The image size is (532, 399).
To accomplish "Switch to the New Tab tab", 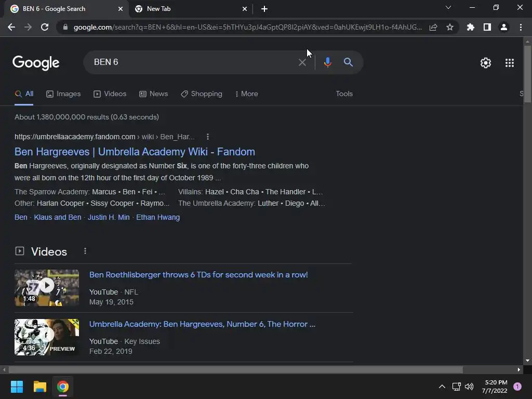I will (x=190, y=9).
